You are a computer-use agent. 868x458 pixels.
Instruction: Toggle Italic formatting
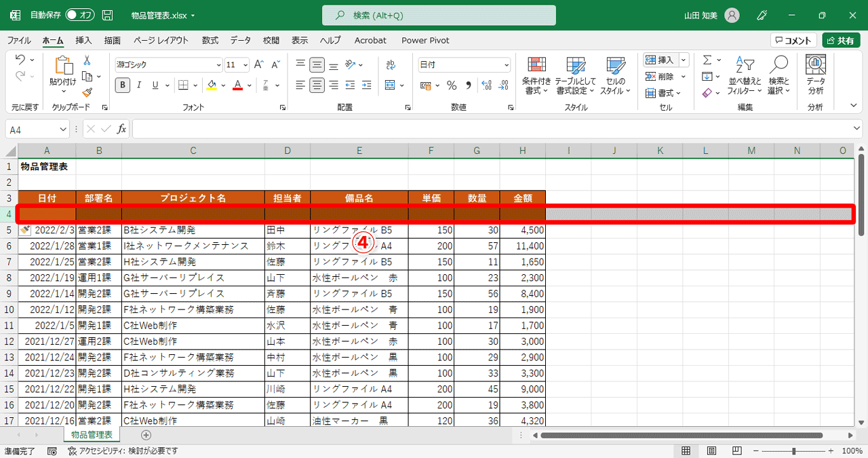138,85
